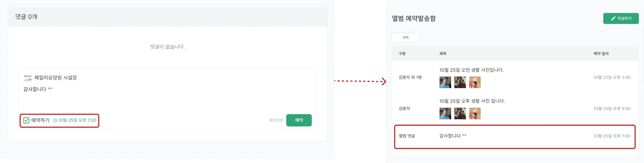Click the 작성하기 button
The image size is (644, 163).
621,19
